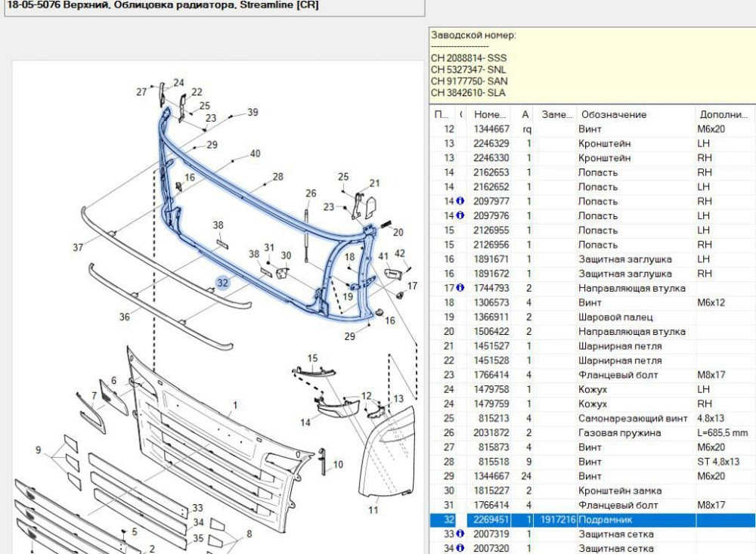756x554 pixels.
Task: Click info icon on part 2097976 row
Action: 460,215
